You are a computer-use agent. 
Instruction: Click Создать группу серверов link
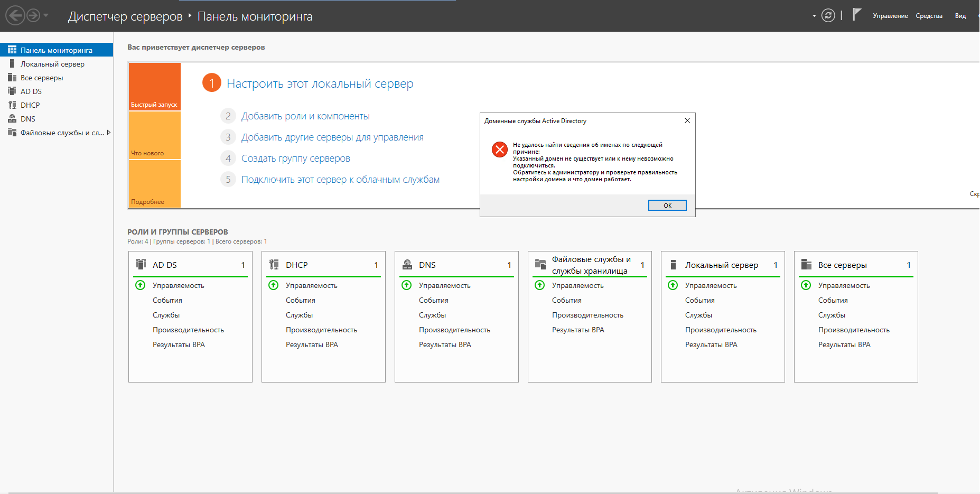tap(295, 159)
